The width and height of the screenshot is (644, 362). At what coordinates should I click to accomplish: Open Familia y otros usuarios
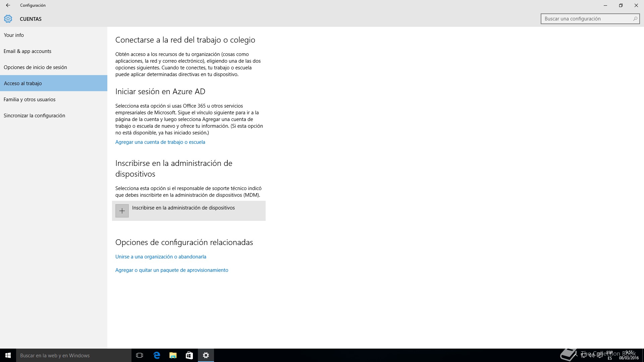point(54,99)
